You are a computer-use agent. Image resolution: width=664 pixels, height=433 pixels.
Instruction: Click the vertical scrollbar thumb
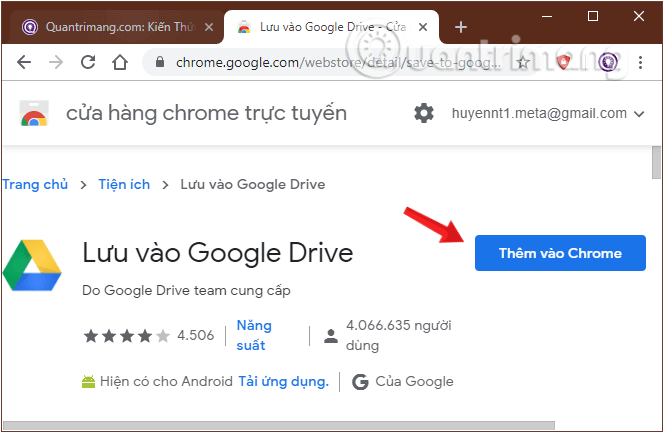tap(656, 163)
